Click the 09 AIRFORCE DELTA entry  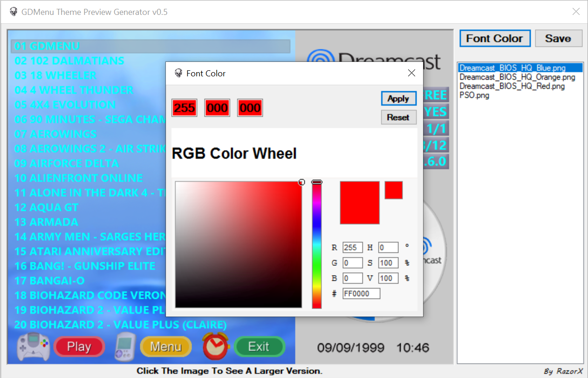point(67,163)
